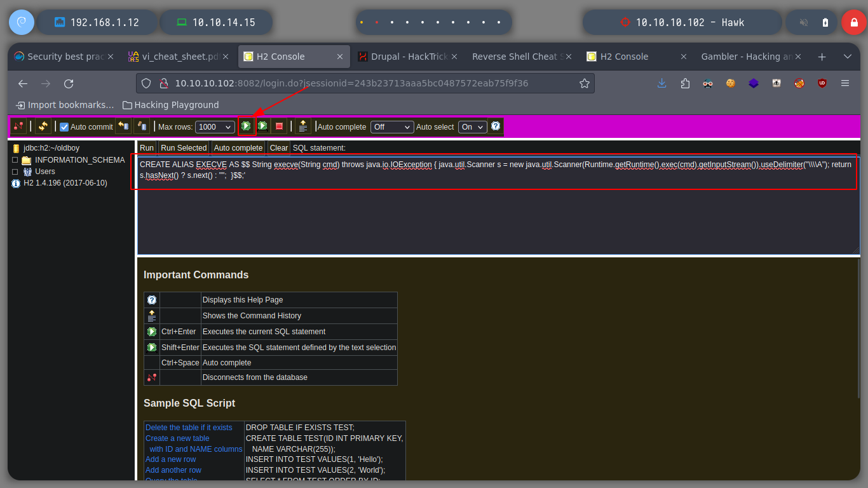Open the Auto select dropdown set to On
The image size is (868, 488).
pyautogui.click(x=473, y=127)
